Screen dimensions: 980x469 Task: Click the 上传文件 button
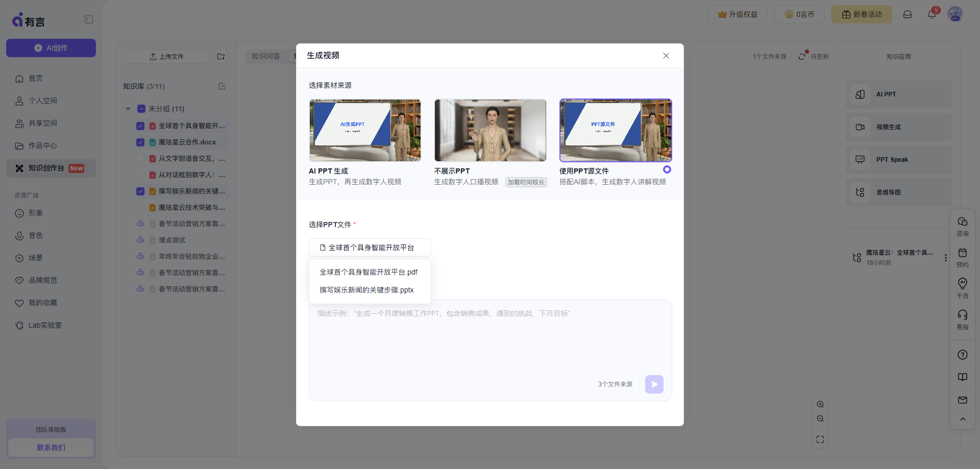(166, 56)
